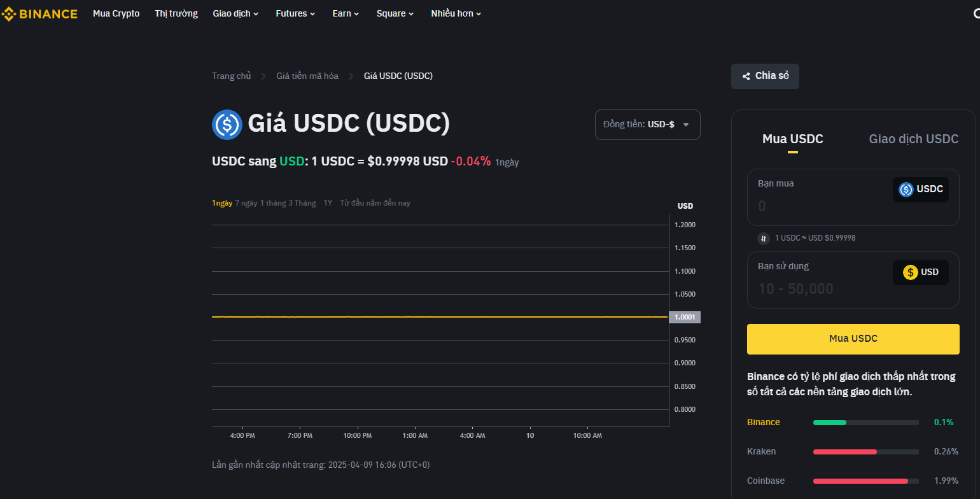Expand the Nhiều hơn menu
The image size is (980, 499).
point(456,13)
